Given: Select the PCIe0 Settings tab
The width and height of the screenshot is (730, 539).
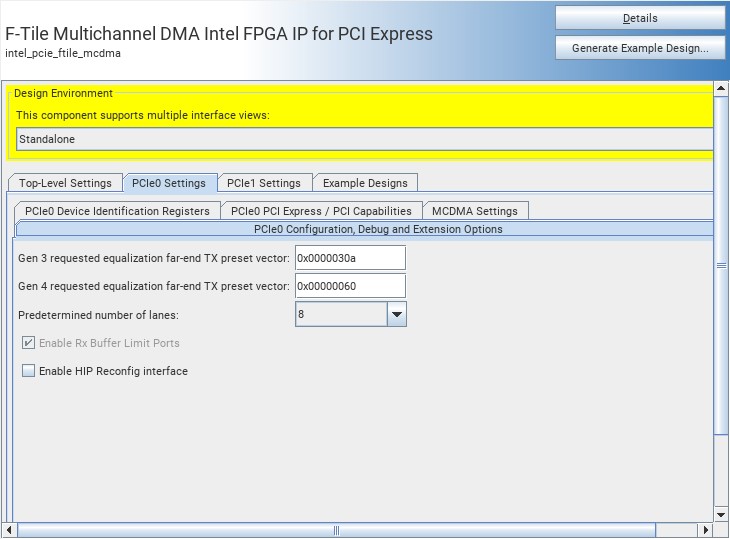Looking at the screenshot, I should tap(169, 183).
